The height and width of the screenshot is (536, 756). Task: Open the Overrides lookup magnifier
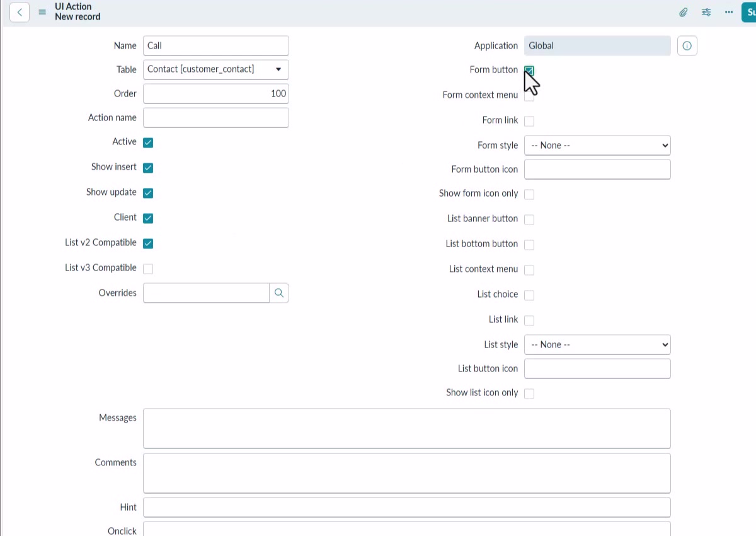point(279,293)
